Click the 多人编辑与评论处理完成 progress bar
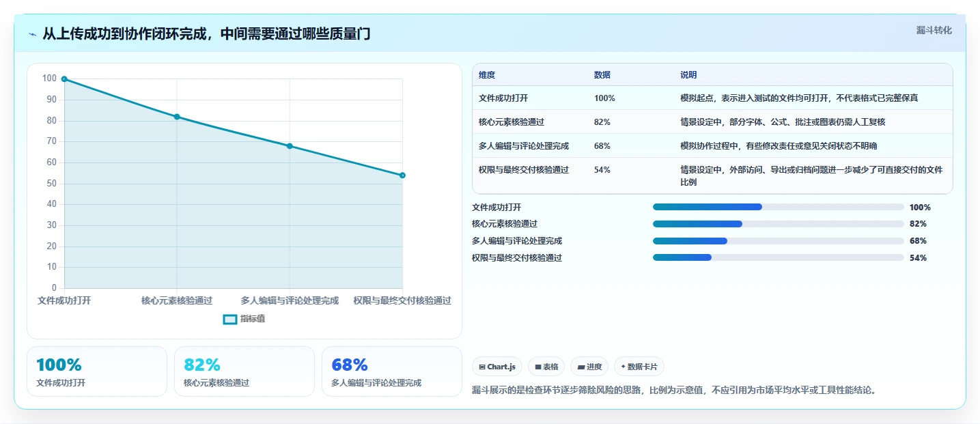Viewport: 980px width, 424px height. (779, 241)
